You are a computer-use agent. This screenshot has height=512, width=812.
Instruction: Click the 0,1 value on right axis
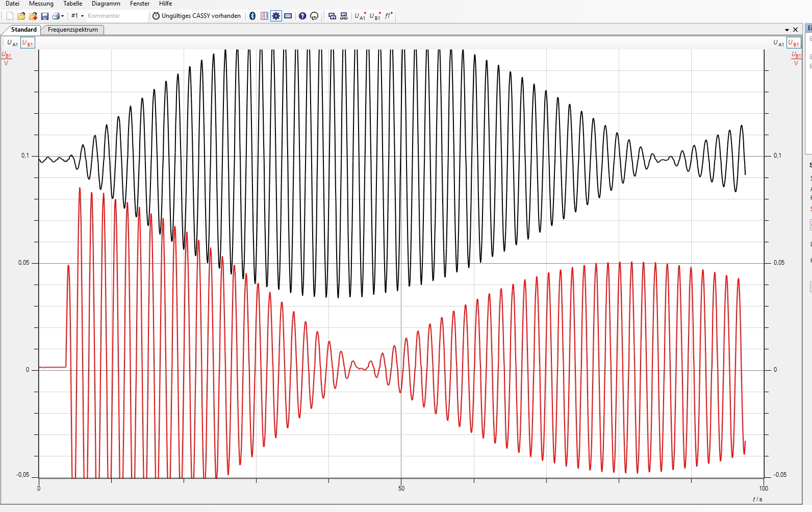point(777,156)
